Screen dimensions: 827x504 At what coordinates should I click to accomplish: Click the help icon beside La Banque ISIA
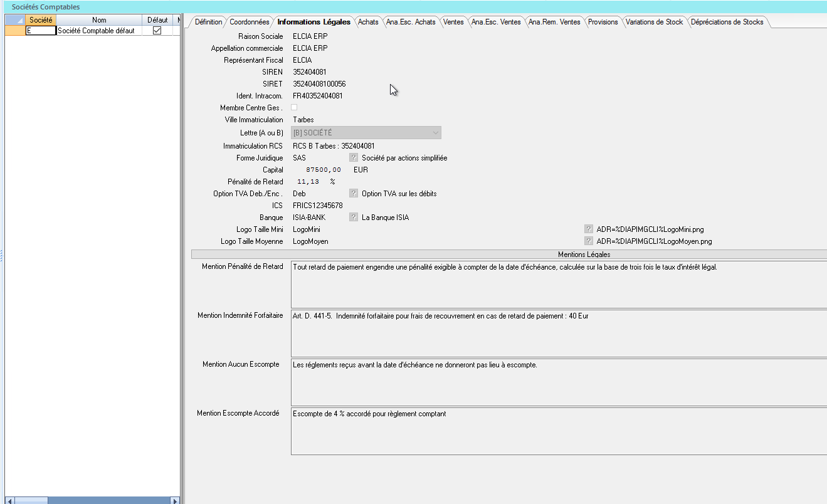(x=353, y=217)
